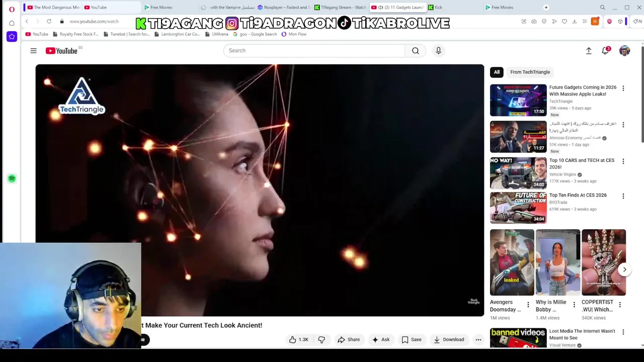Go back to the previous page
The width and height of the screenshot is (644, 362).
point(27,21)
